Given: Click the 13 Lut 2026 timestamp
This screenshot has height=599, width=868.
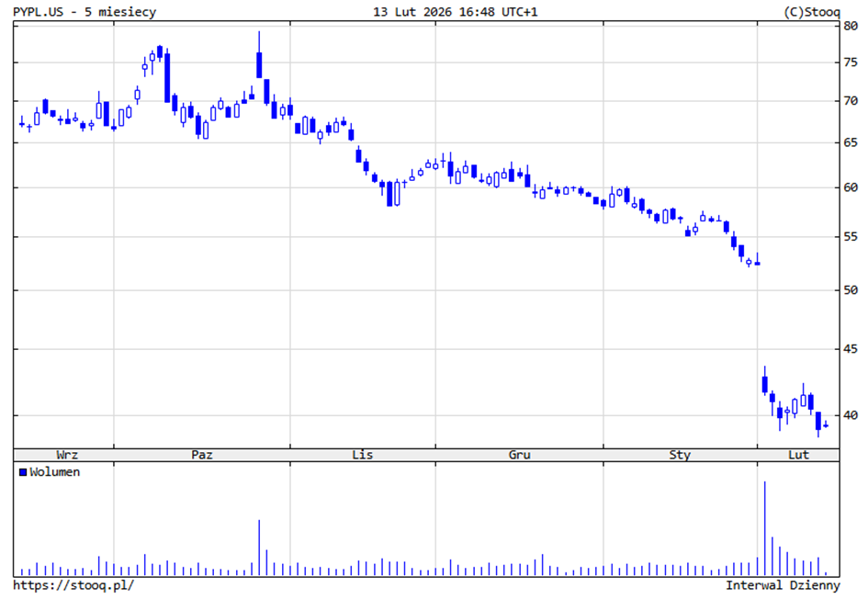Looking at the screenshot, I should [444, 12].
